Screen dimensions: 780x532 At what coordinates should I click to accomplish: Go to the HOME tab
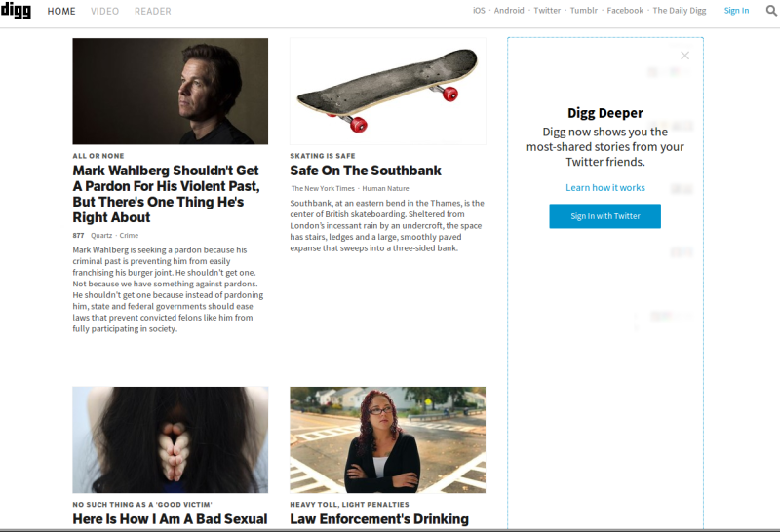[61, 11]
